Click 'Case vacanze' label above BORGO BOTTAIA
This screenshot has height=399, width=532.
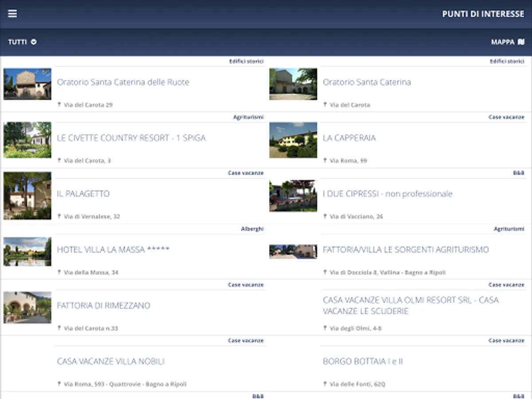pyautogui.click(x=506, y=340)
